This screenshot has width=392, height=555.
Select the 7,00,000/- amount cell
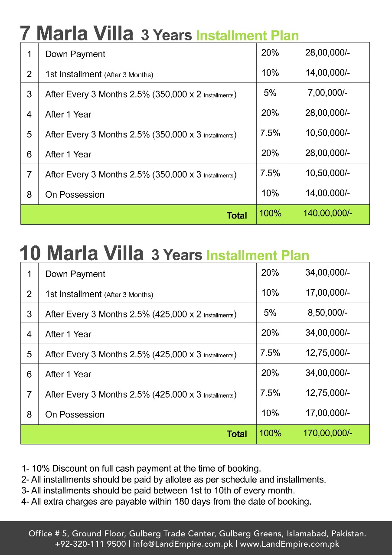point(327,93)
